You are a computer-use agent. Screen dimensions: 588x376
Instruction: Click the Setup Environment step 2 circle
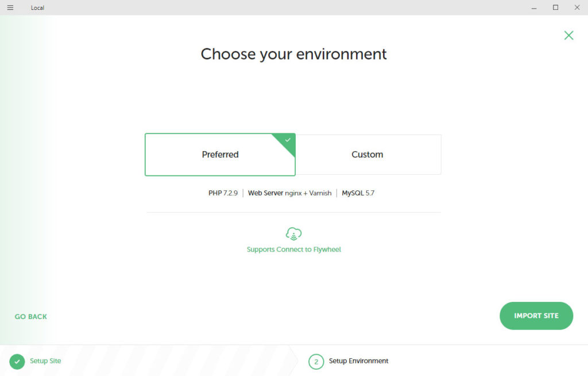click(316, 361)
